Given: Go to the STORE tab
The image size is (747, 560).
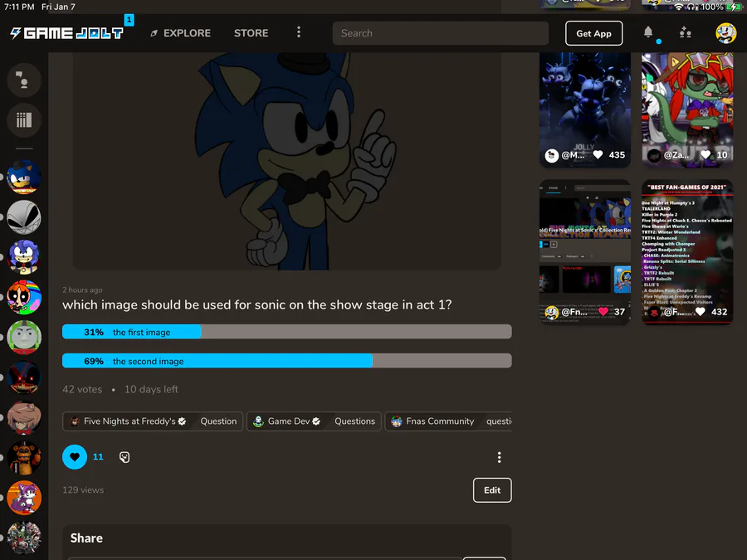Looking at the screenshot, I should 251,33.
